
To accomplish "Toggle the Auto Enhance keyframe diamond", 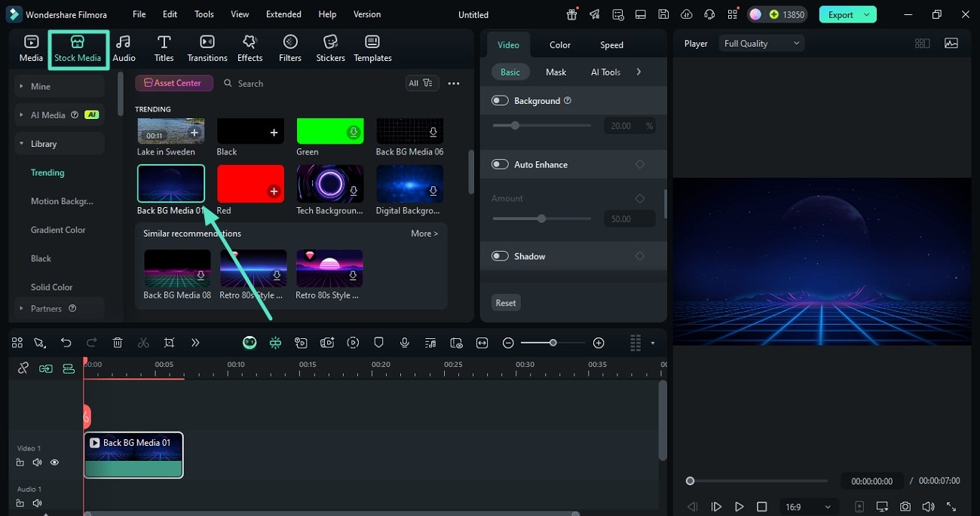I will click(x=640, y=164).
